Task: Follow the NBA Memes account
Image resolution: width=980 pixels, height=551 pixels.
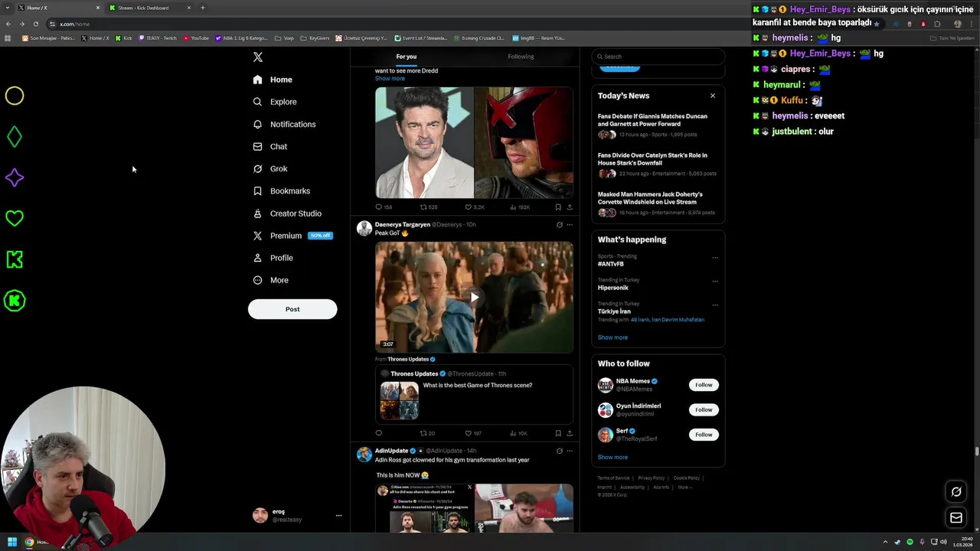Action: click(x=704, y=385)
